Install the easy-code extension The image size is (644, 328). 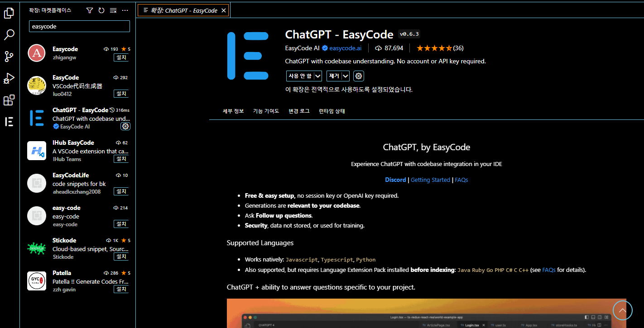[121, 224]
